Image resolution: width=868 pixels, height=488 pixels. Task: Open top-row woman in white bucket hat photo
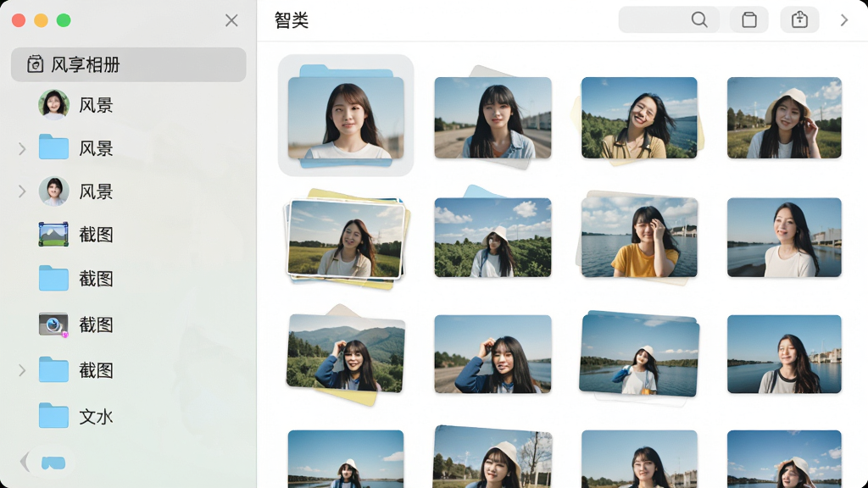[784, 118]
